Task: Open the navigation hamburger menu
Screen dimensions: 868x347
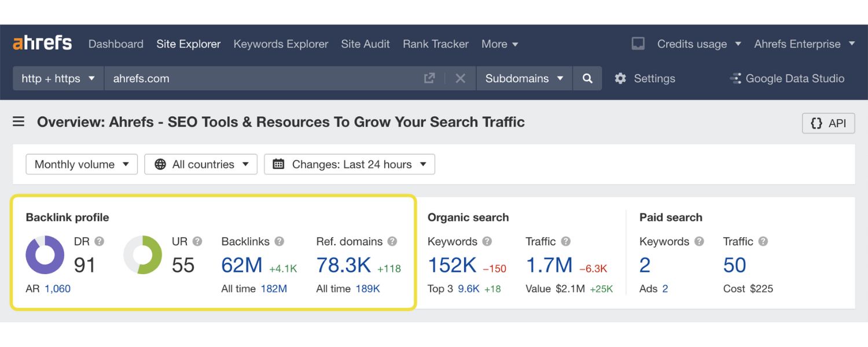Action: coord(19,121)
